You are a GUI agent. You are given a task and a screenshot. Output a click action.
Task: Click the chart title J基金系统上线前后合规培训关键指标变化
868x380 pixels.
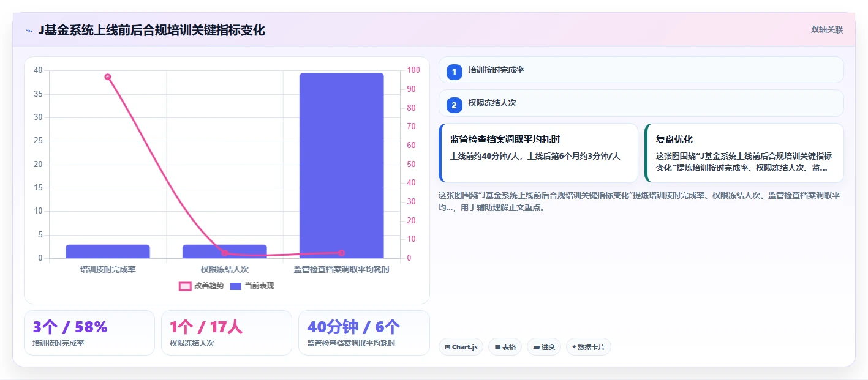[151, 30]
